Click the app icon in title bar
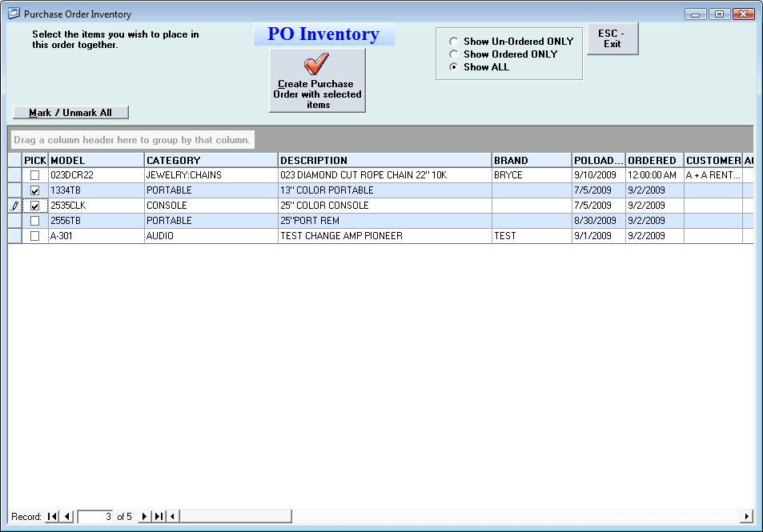Screen dimensions: 763x532 click(x=14, y=14)
